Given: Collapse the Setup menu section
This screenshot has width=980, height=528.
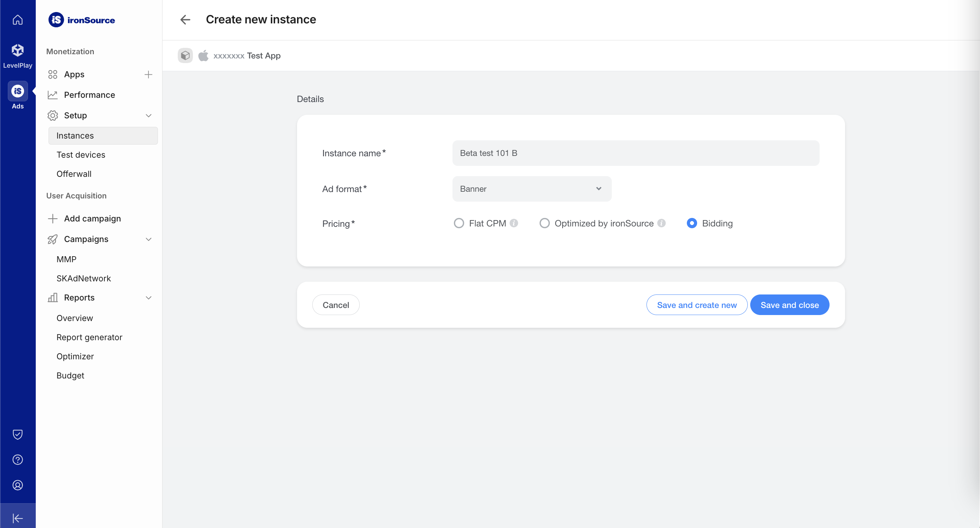Looking at the screenshot, I should 148,116.
